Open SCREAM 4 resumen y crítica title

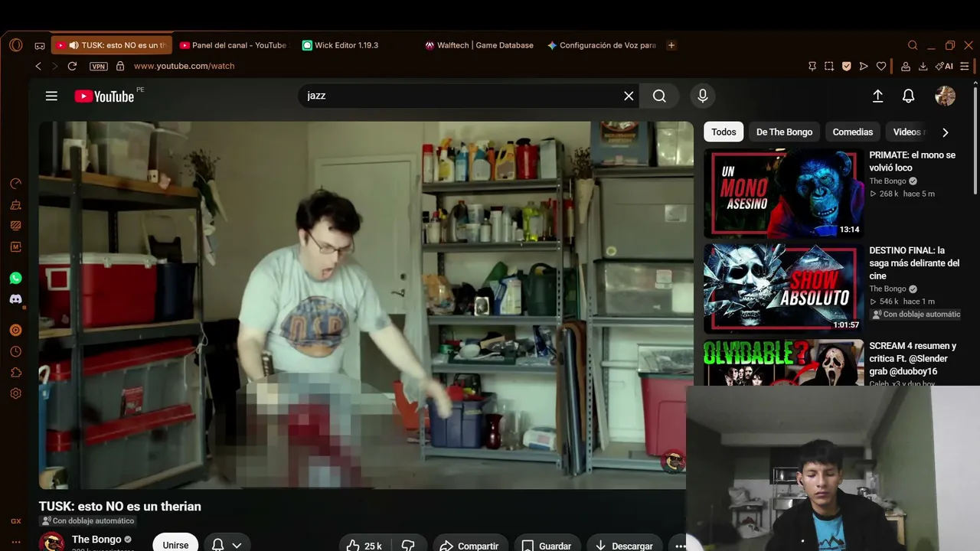[913, 359]
